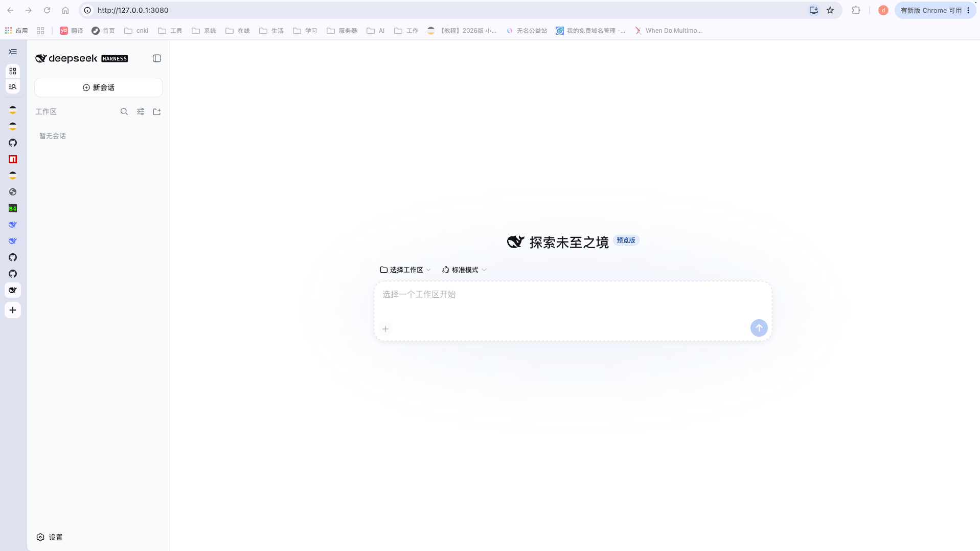Image resolution: width=980 pixels, height=551 pixels.
Task: Open the AI bookmark folder
Action: click(376, 31)
